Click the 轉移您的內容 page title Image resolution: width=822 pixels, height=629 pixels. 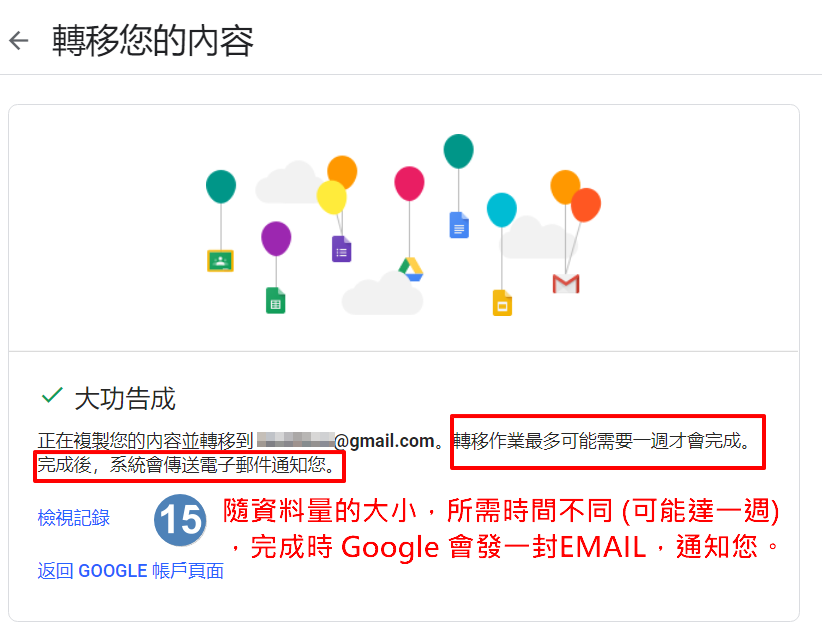pos(153,40)
